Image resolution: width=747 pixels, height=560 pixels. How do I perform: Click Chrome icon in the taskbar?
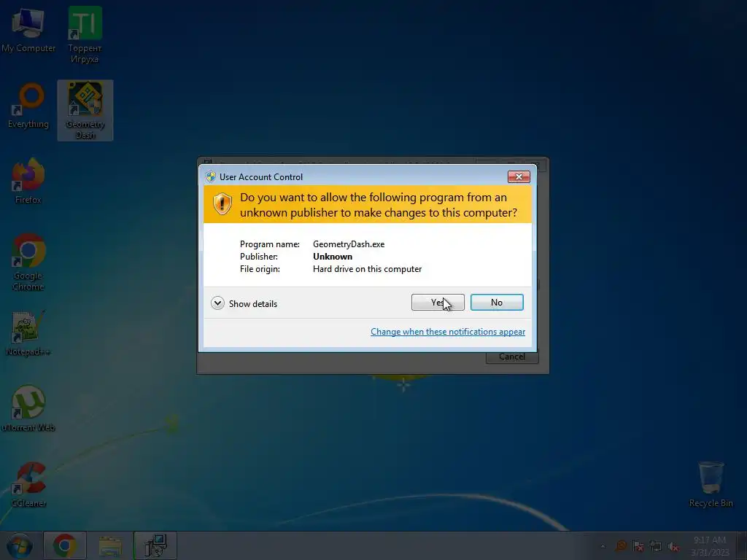coord(65,545)
